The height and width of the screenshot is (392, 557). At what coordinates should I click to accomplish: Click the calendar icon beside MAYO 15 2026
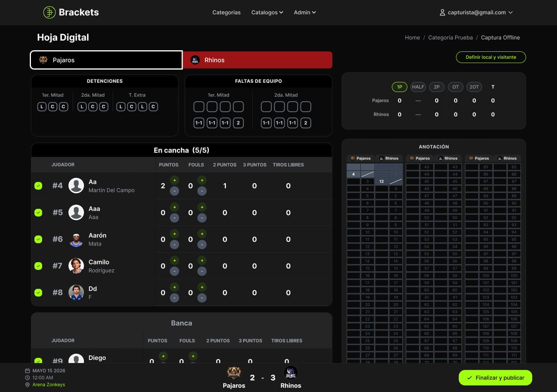click(27, 371)
